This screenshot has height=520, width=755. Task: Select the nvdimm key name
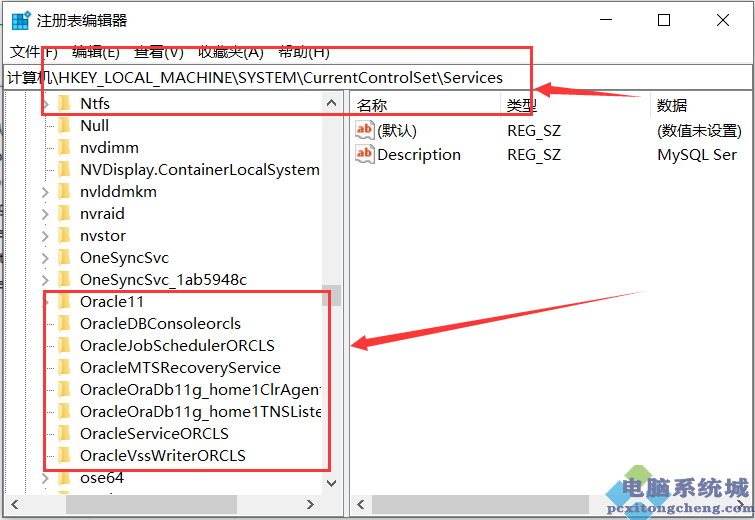tap(109, 147)
